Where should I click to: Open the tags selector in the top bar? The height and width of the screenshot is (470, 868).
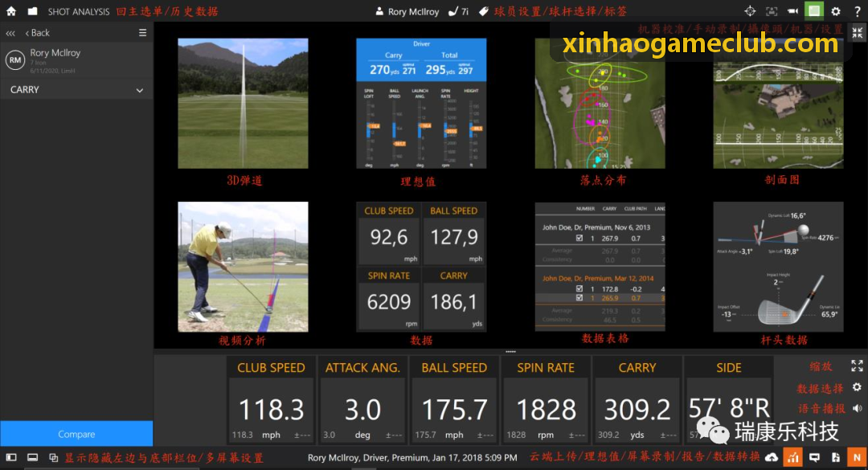(483, 11)
